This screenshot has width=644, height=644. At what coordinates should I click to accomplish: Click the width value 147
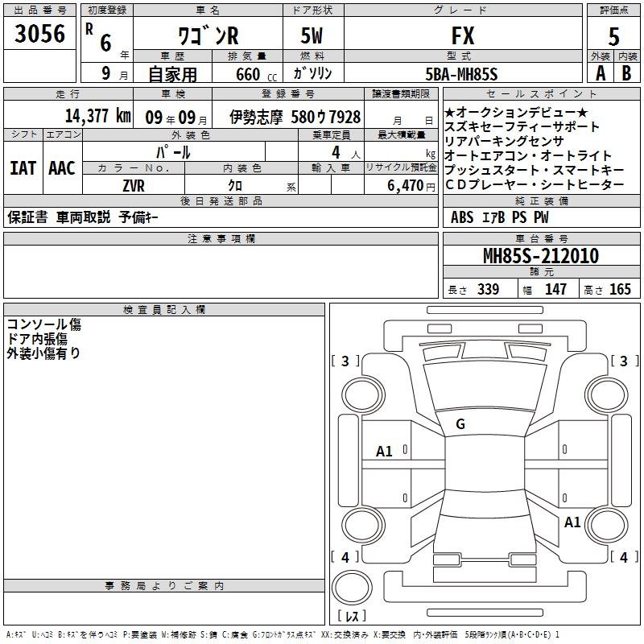pyautogui.click(x=555, y=289)
